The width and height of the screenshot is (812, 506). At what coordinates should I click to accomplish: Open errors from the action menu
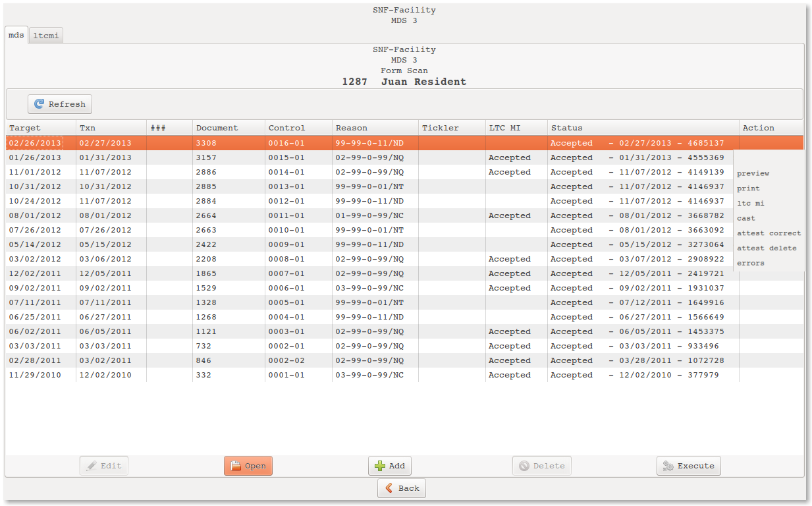tap(750, 264)
